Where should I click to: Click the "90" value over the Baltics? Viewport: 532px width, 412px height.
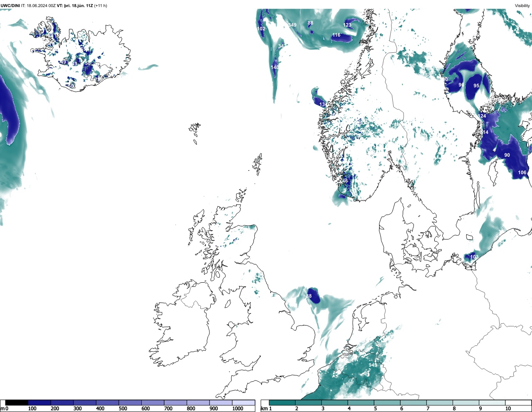coord(507,155)
